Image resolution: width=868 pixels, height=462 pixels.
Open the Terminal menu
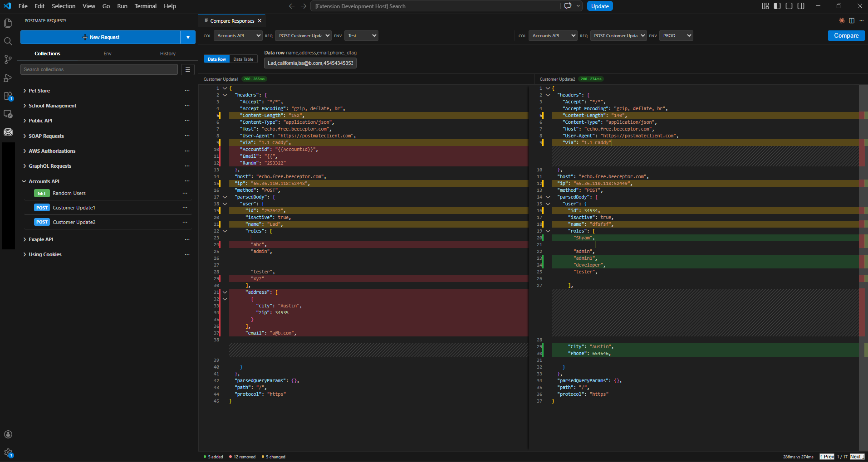click(x=145, y=6)
